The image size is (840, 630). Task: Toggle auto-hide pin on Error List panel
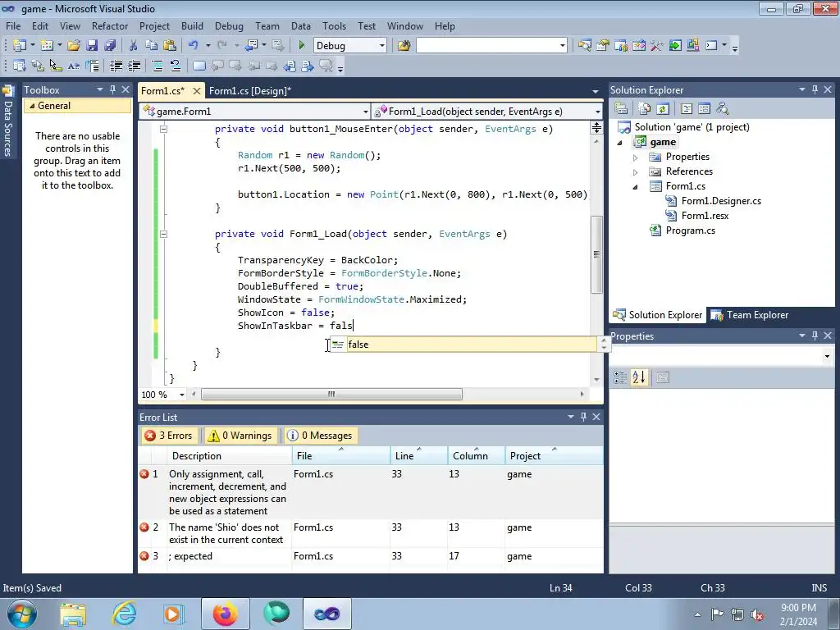[583, 416]
